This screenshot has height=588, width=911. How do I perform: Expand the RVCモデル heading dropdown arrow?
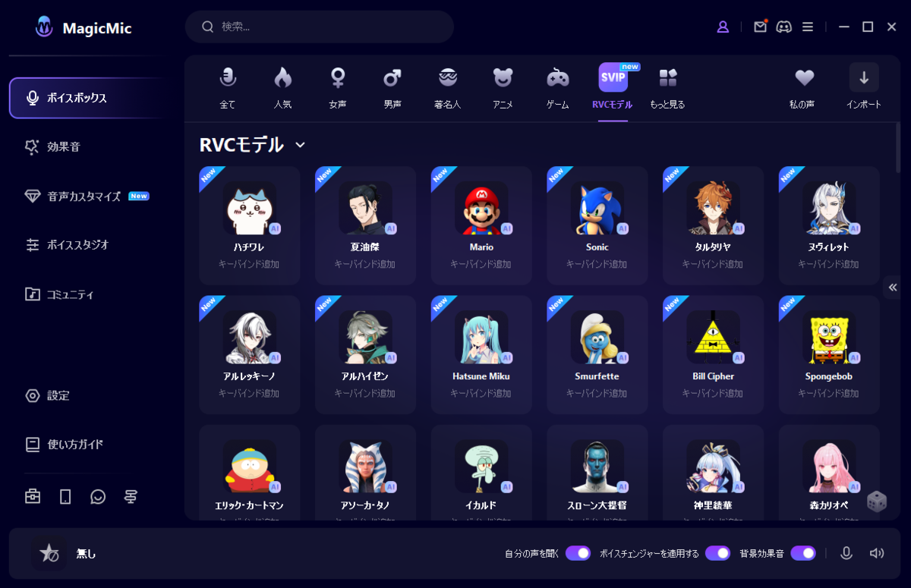(300, 145)
